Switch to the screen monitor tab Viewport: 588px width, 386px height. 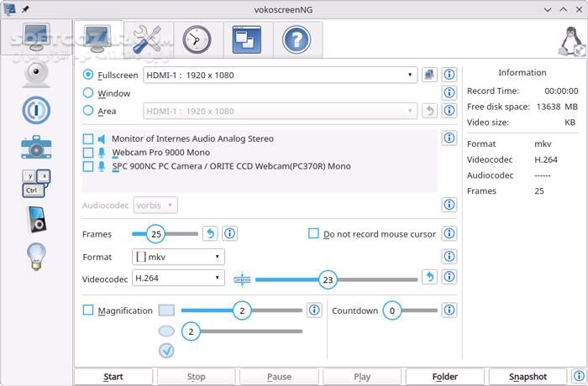click(99, 39)
